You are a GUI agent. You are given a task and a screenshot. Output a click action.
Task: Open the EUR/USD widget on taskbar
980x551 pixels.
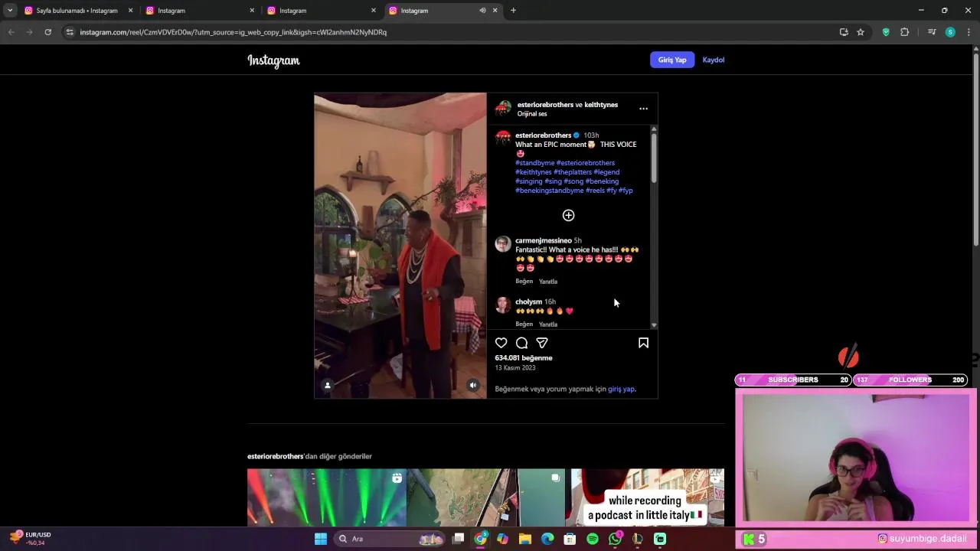click(x=31, y=539)
